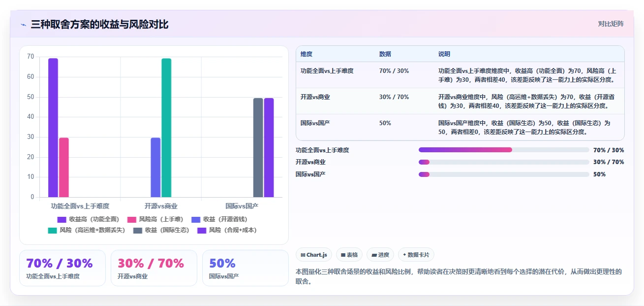Viewport: 644px width, 306px height.
Task: Click table cell 国际vs国产
Action: coord(315,123)
